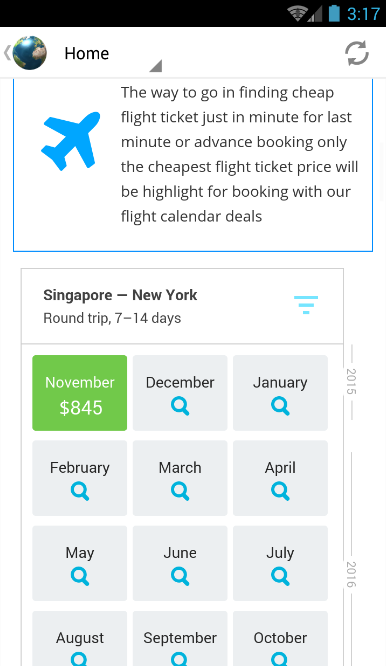Viewport: 386px width, 666px height.
Task: Tap the April search magnifier
Action: (280, 491)
